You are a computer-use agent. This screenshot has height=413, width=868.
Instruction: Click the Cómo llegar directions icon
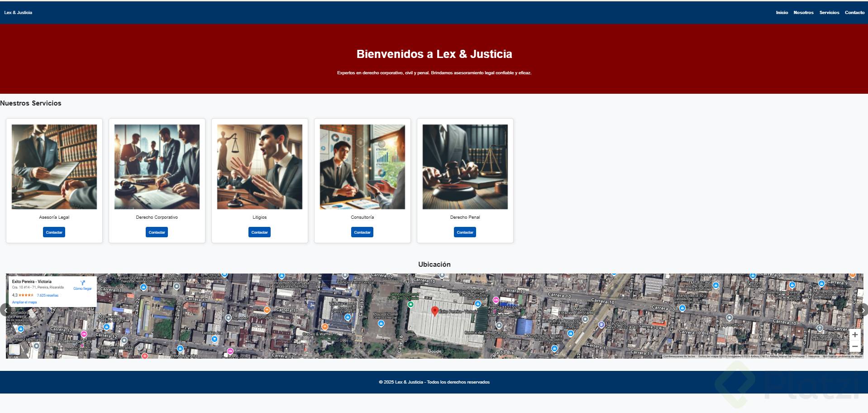[x=83, y=283]
